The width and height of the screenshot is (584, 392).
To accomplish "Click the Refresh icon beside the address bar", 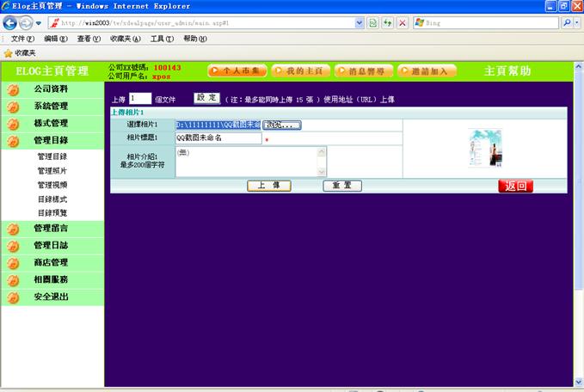I will [387, 22].
